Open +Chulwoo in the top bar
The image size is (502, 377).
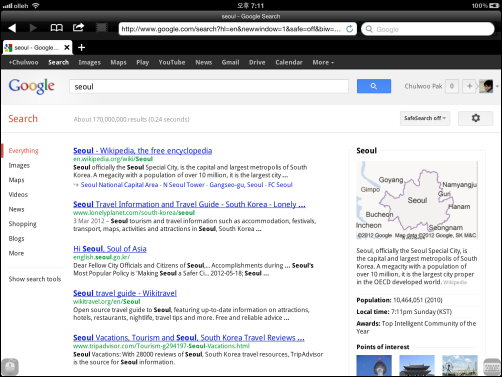coord(23,62)
